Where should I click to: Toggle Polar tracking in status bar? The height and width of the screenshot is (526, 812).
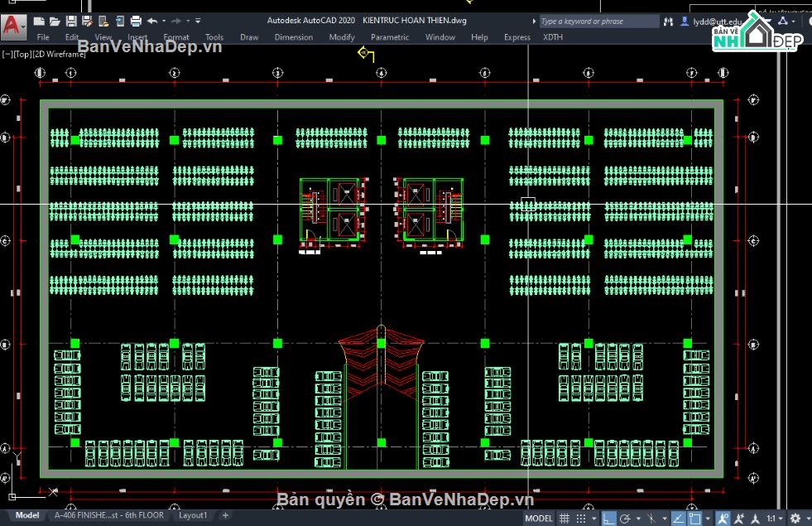626,519
